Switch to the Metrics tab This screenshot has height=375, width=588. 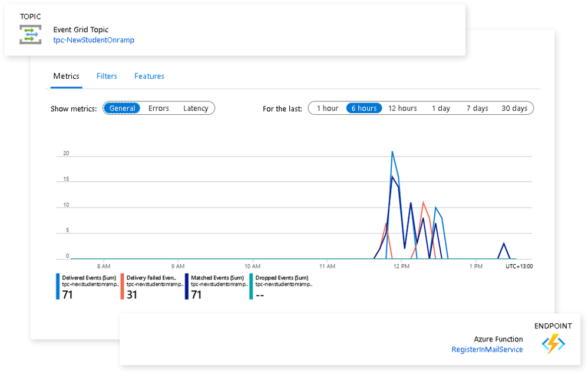coord(66,76)
